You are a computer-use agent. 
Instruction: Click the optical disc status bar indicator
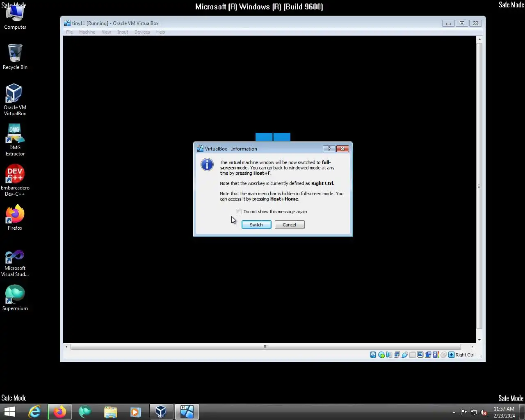click(x=381, y=355)
